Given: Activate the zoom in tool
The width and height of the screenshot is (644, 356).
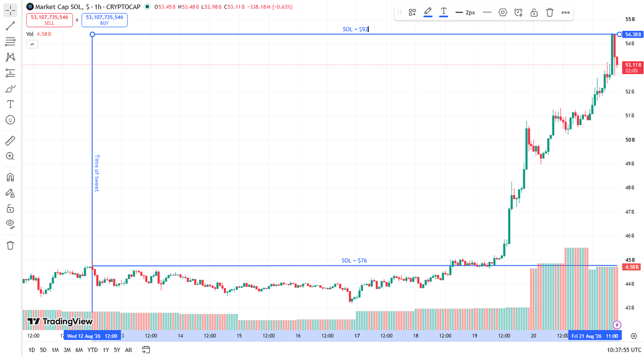Looking at the screenshot, I should (10, 156).
